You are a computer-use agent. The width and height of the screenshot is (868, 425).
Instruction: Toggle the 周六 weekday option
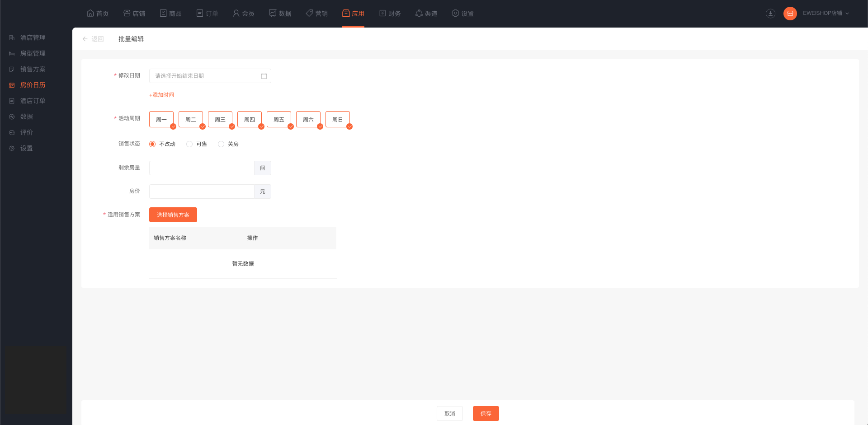coord(308,119)
